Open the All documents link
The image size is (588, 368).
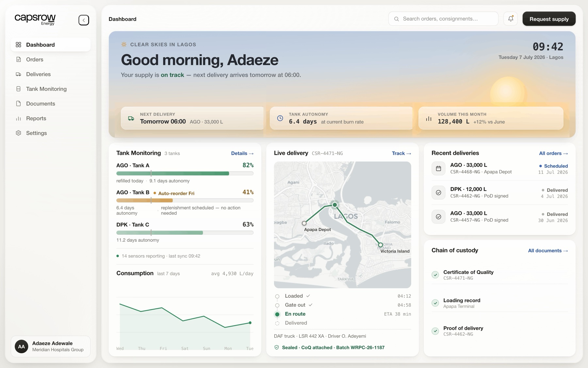point(548,251)
